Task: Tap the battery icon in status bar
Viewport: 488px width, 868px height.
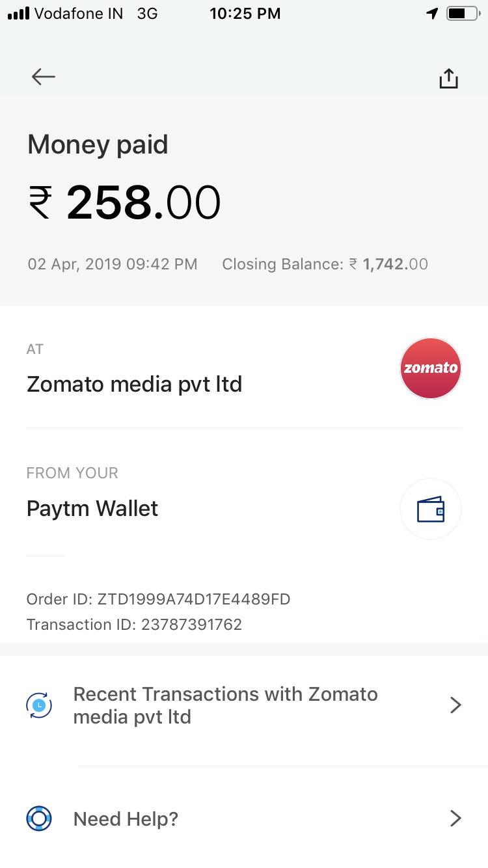Action: 463,14
